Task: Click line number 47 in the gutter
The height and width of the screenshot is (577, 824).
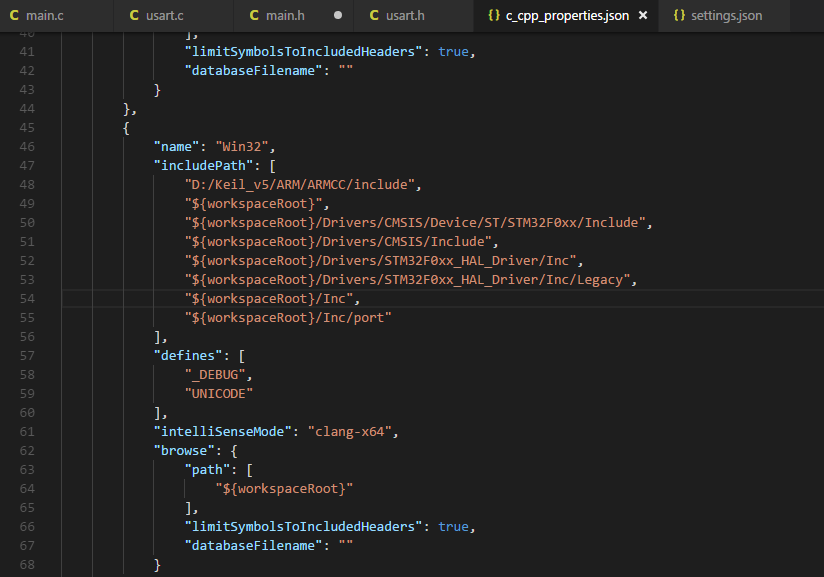Action: click(x=27, y=166)
